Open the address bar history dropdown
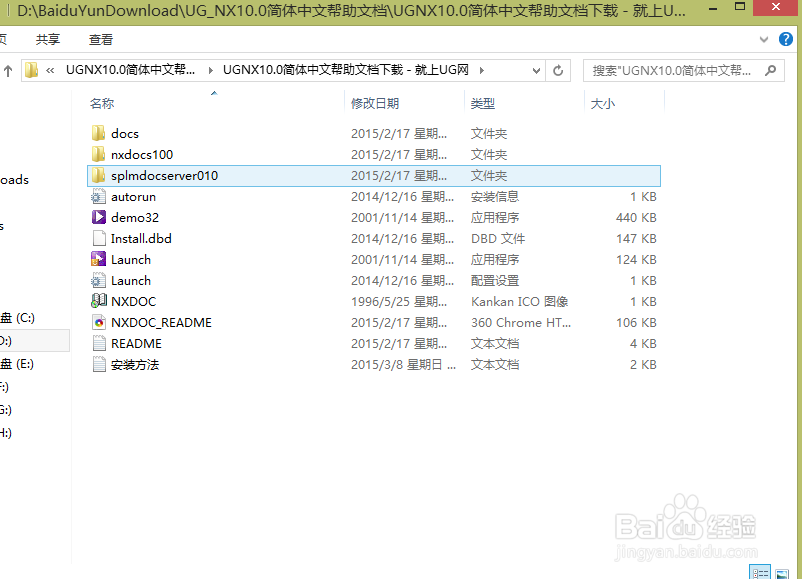This screenshot has width=802, height=579. click(536, 71)
